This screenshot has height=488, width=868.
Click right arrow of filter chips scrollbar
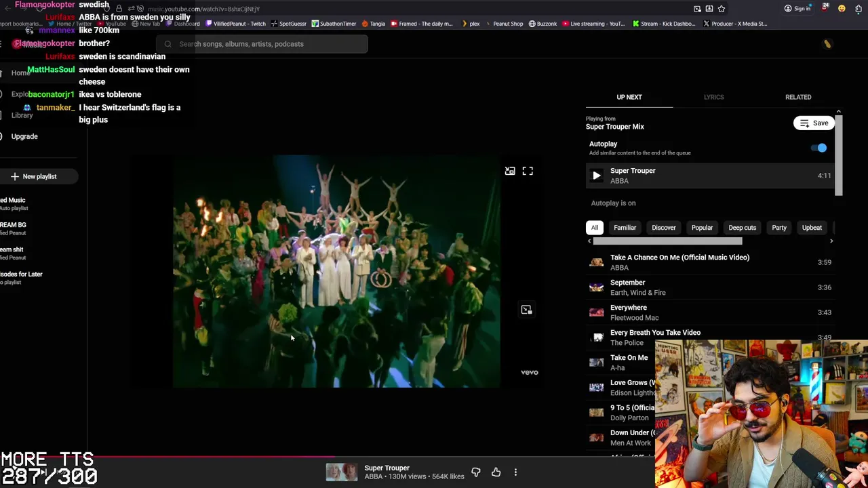[x=831, y=241]
